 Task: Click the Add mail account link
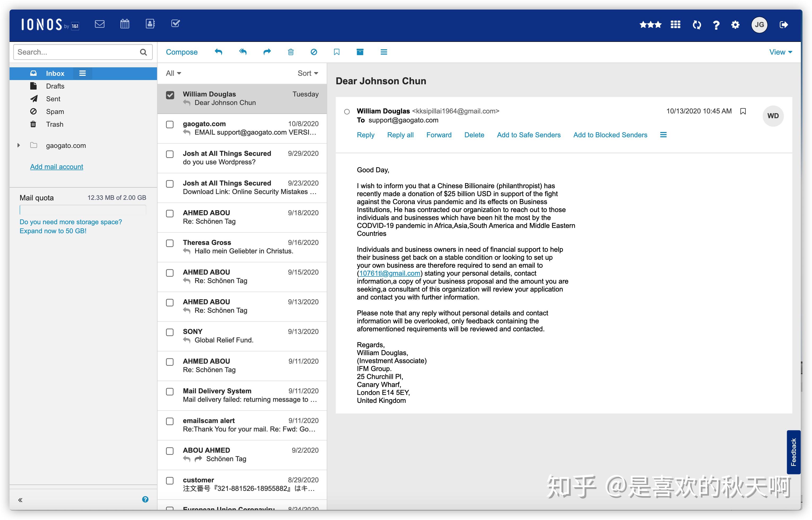point(56,167)
